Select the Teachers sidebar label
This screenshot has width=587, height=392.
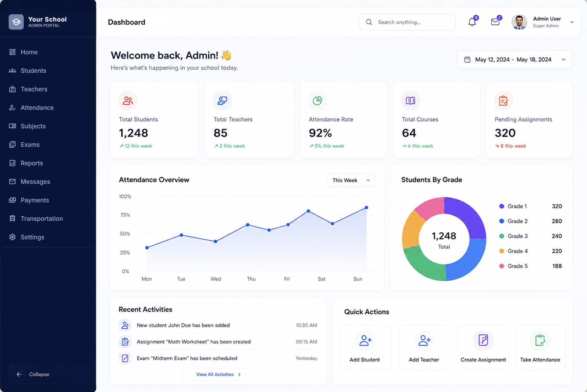[34, 89]
